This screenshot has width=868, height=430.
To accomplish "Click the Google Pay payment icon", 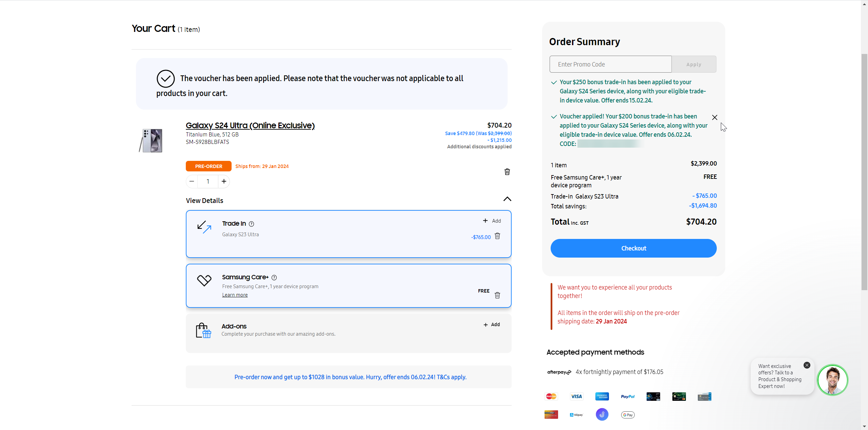I will (x=628, y=415).
